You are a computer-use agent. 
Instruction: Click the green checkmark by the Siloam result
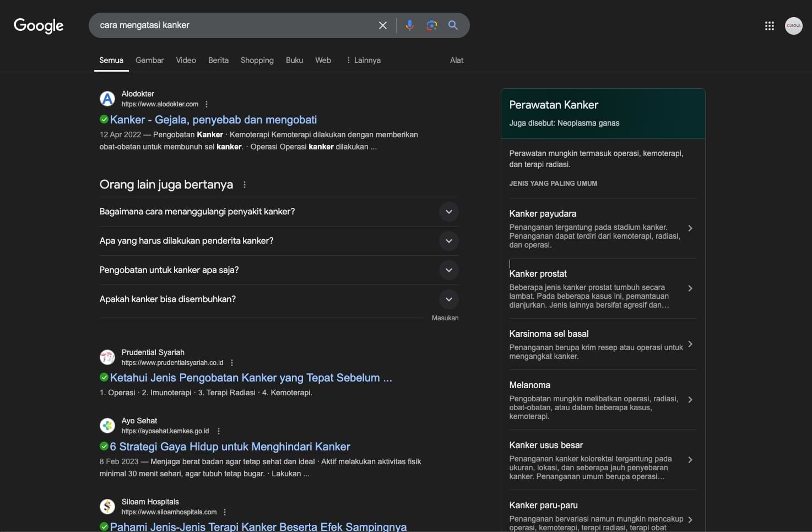pos(104,526)
